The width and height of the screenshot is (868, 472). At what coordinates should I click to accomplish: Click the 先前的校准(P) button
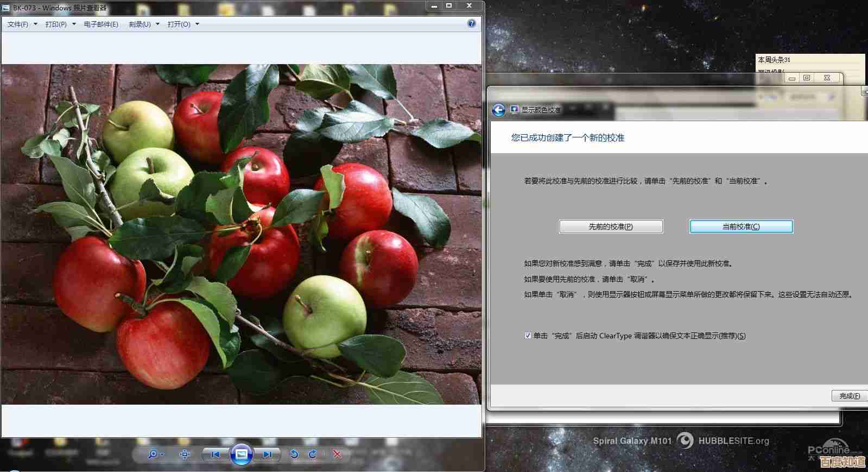coord(611,226)
